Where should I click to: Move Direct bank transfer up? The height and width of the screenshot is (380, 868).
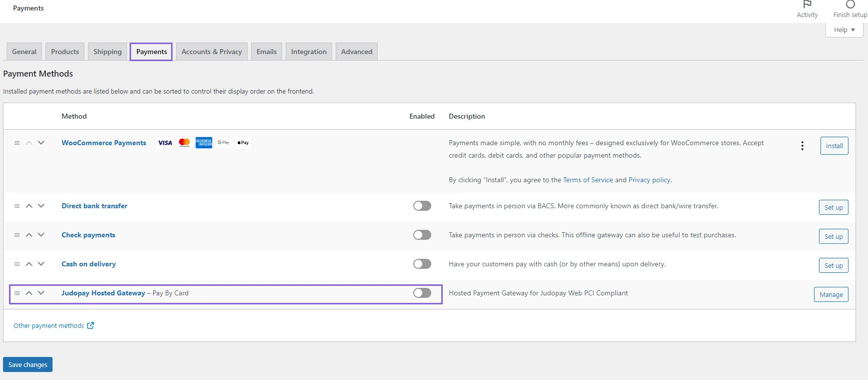29,206
